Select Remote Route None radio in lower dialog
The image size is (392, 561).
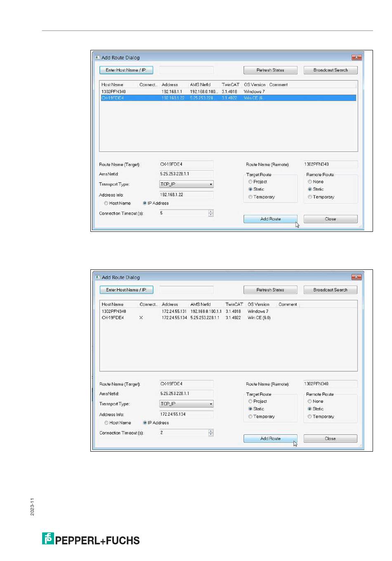click(310, 401)
